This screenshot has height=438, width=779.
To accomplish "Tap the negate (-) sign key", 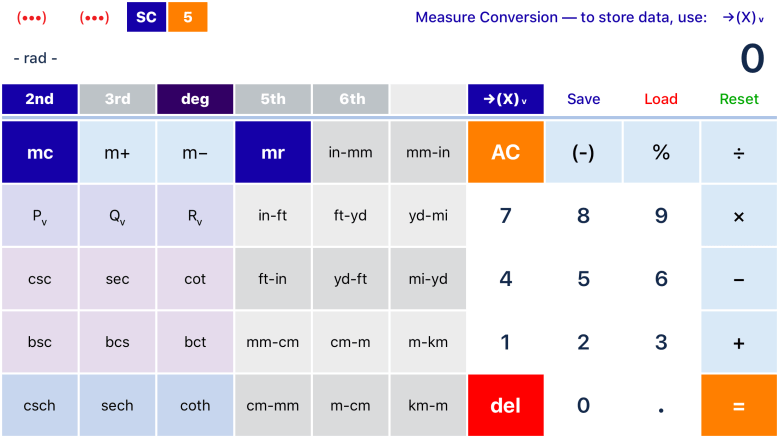I will [583, 153].
